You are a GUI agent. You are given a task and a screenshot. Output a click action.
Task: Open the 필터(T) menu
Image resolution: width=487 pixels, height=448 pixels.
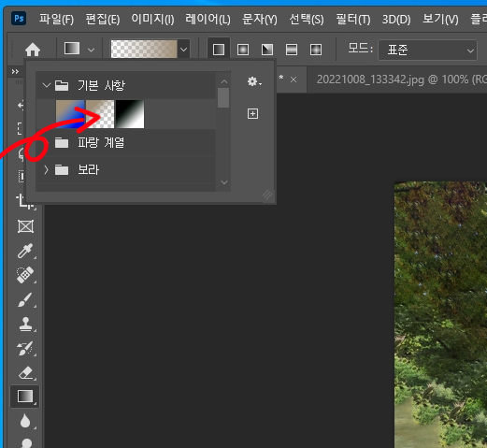click(x=353, y=20)
